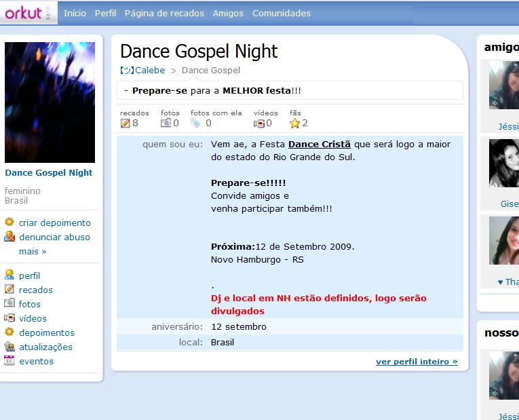Open 'ver perfil inteiro »' link
The image size is (519, 420).
click(x=417, y=362)
